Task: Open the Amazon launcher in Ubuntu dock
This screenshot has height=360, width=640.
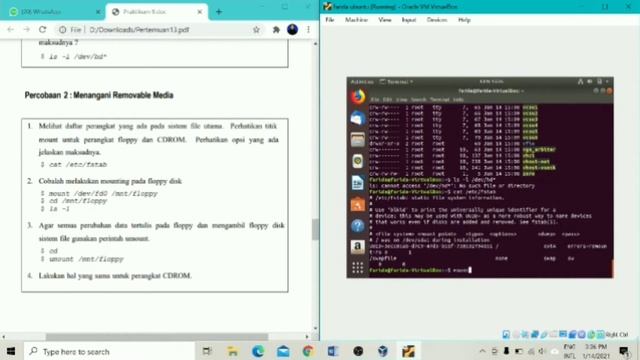Action: (358, 247)
